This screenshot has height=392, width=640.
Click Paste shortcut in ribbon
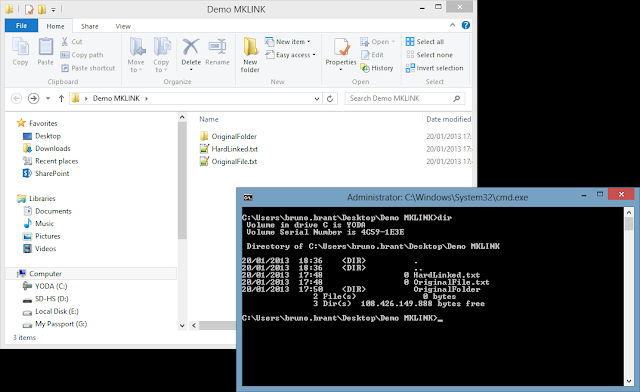coord(88,68)
